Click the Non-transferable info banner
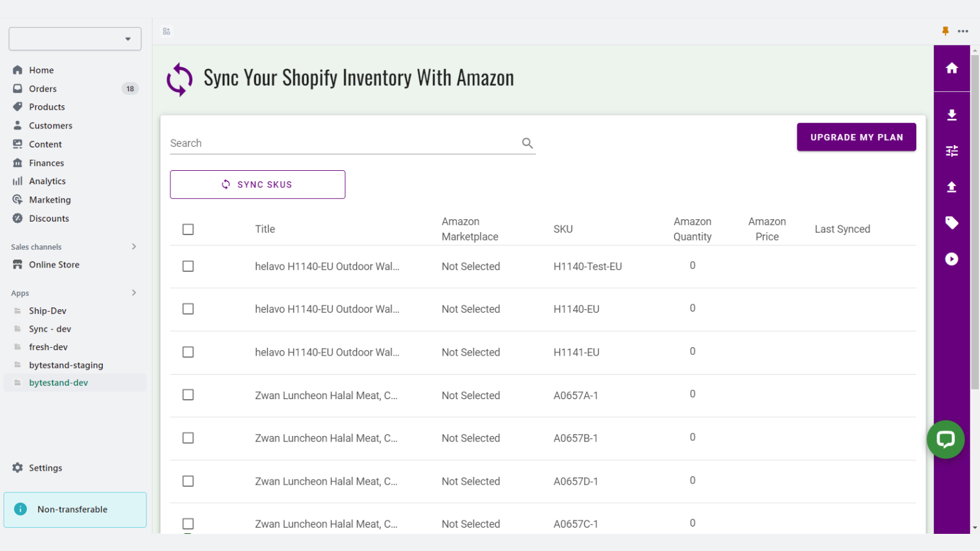This screenshot has height=551, width=980. coord(75,509)
